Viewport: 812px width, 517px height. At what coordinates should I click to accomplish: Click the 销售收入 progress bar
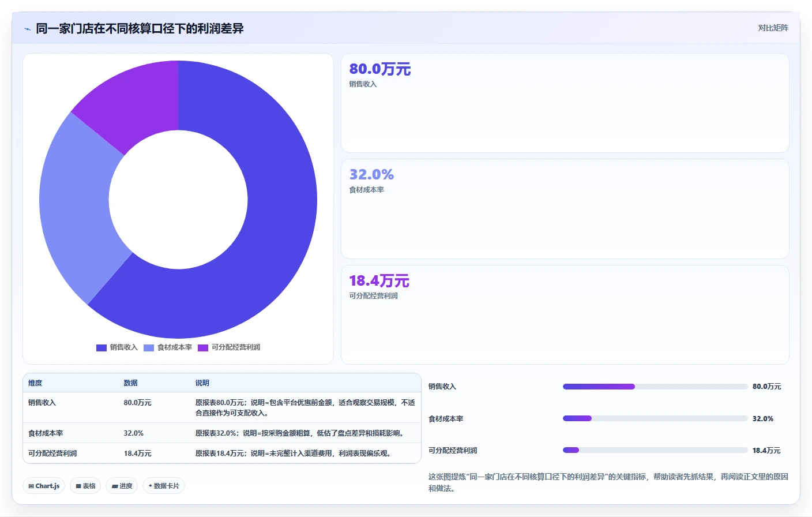pyautogui.click(x=655, y=387)
